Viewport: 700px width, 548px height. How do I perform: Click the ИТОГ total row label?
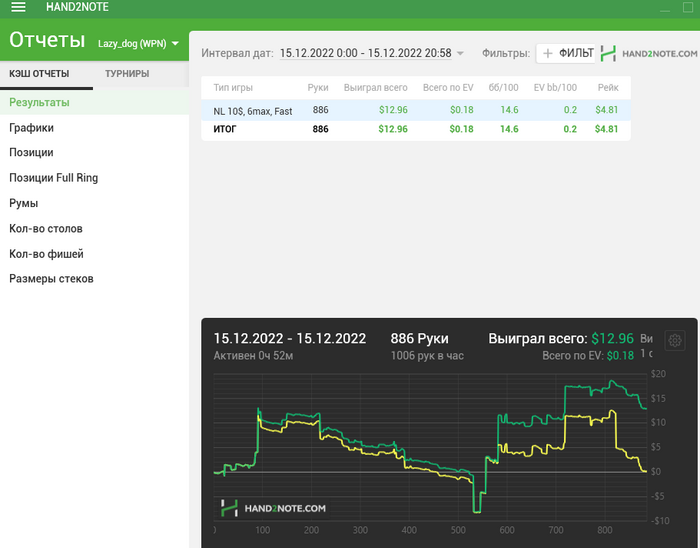coord(225,129)
